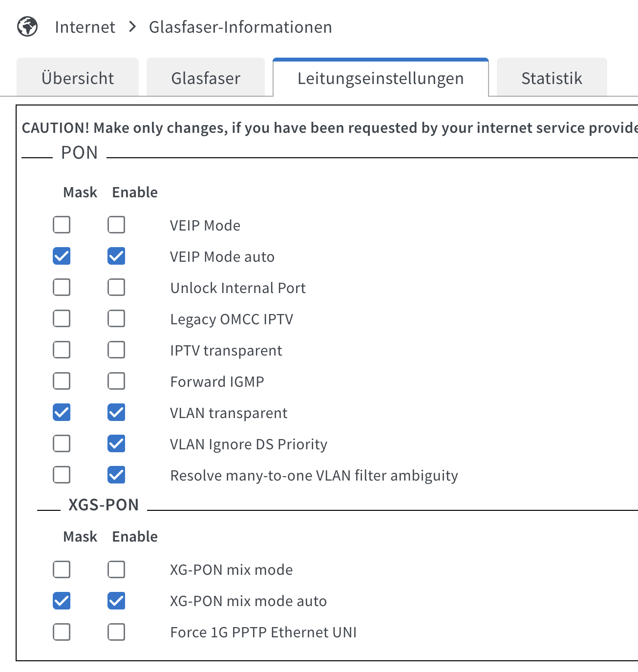638x672 pixels.
Task: Uncheck Mask for VLAN transparent
Action: tap(62, 412)
